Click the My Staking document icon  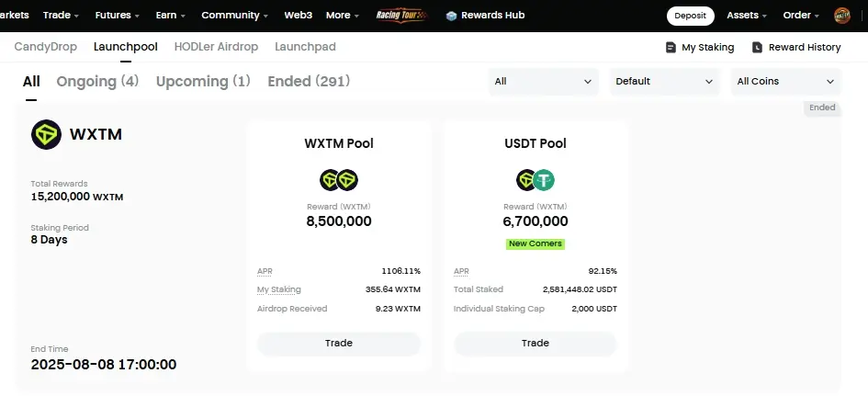[x=671, y=48]
